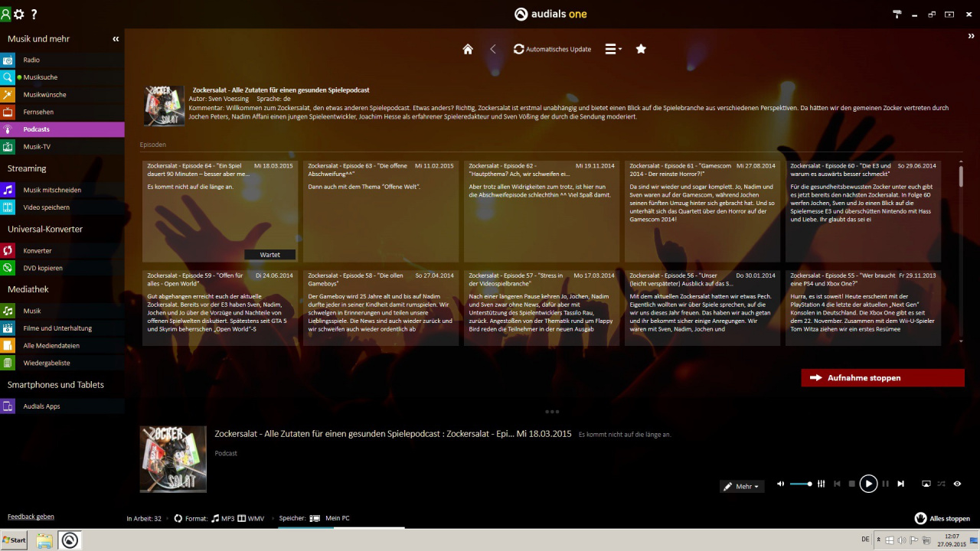This screenshot has height=551, width=980.
Task: Click the Zockersalat podcast cover thumbnail
Action: [164, 106]
